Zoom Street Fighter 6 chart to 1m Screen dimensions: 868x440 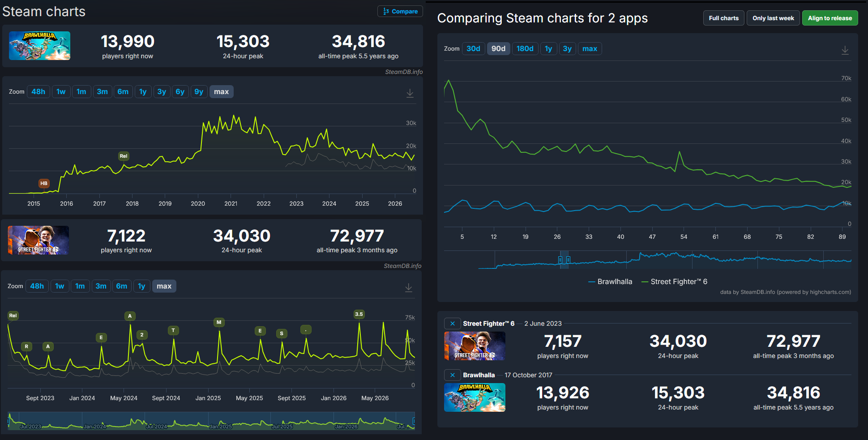[80, 286]
